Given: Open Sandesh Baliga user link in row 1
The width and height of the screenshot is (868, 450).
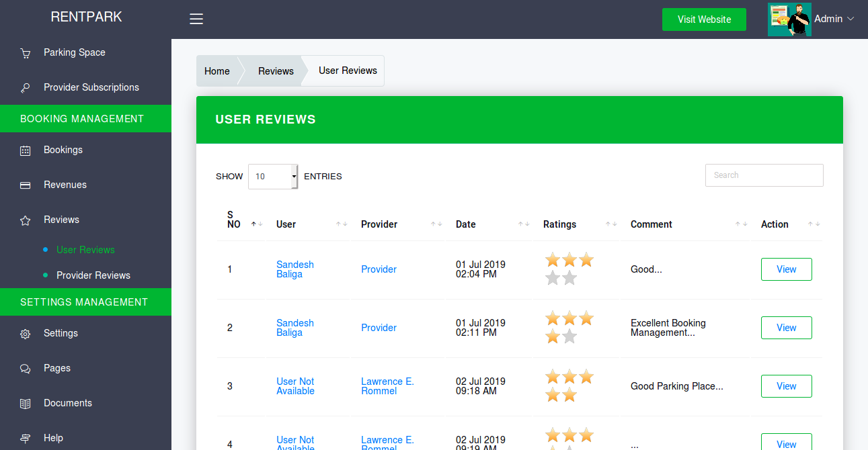Looking at the screenshot, I should click(295, 269).
